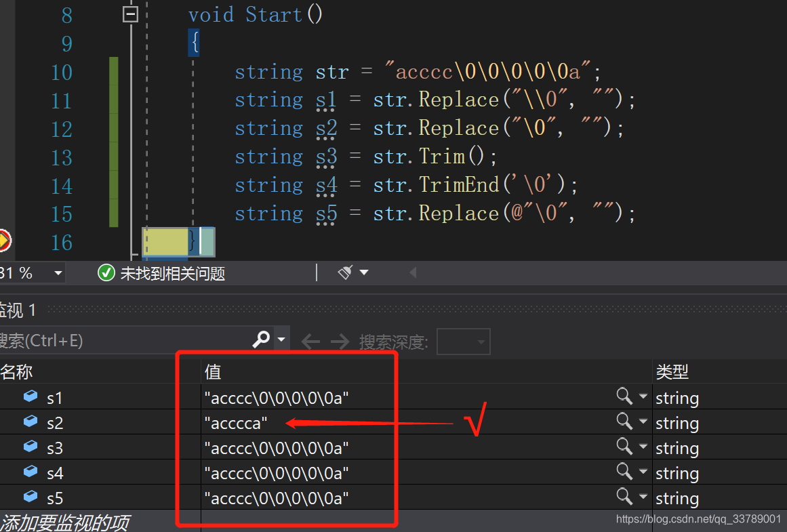
Task: Open text visualizer magnifier for s1
Action: [624, 396]
